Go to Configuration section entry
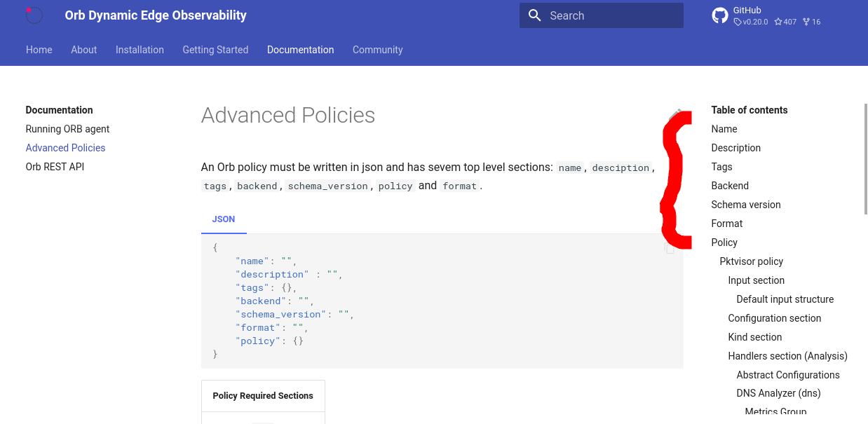 775,318
